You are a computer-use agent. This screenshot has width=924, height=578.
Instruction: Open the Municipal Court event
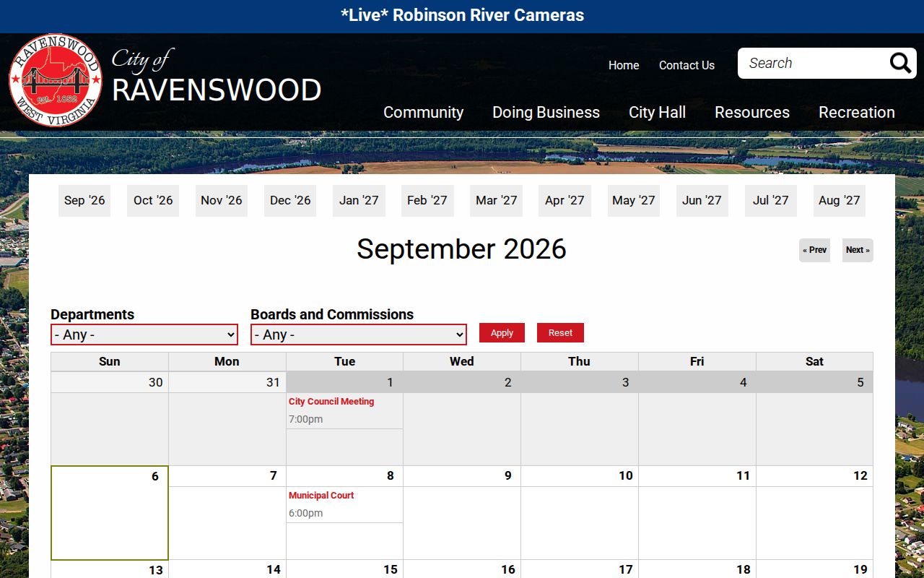point(321,496)
